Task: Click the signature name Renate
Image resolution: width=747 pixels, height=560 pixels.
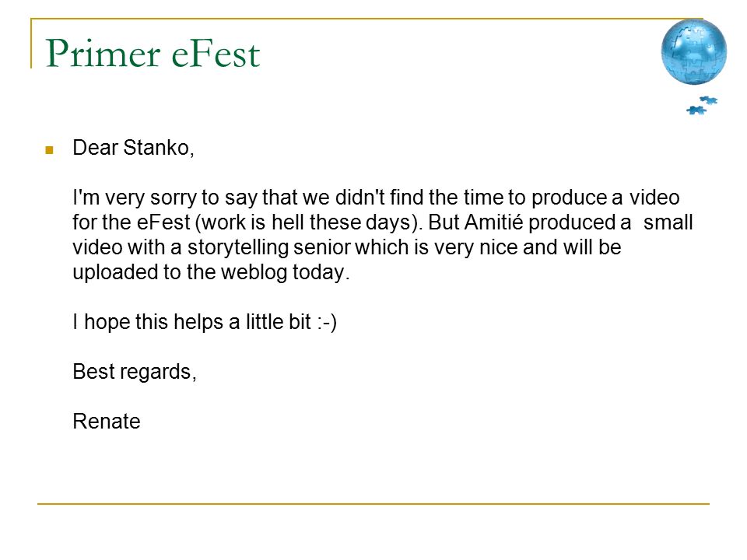Action: coord(107,422)
